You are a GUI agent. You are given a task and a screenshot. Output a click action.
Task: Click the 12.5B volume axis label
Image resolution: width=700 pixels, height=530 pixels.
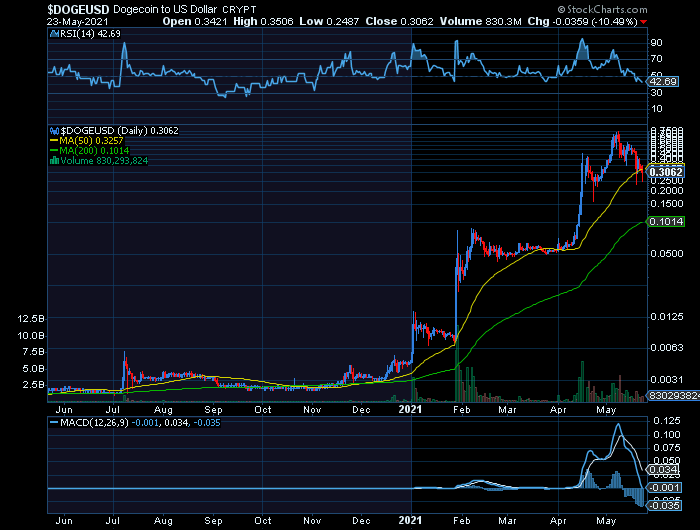(31, 319)
